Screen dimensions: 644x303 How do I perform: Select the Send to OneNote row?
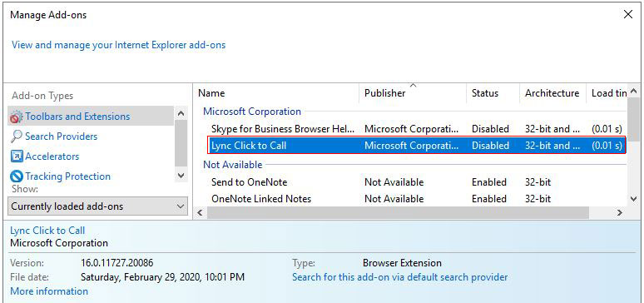(x=417, y=182)
